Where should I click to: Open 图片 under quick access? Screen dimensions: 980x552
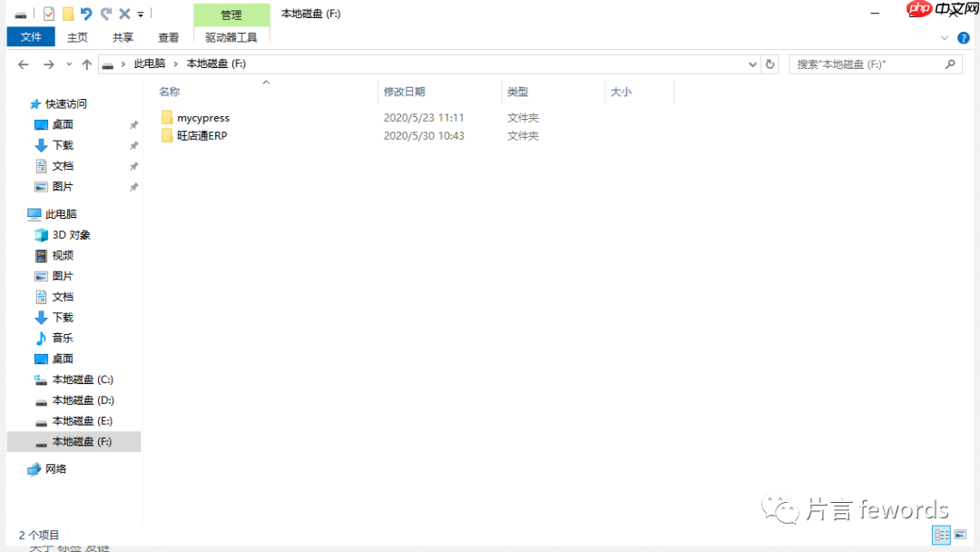(63, 186)
